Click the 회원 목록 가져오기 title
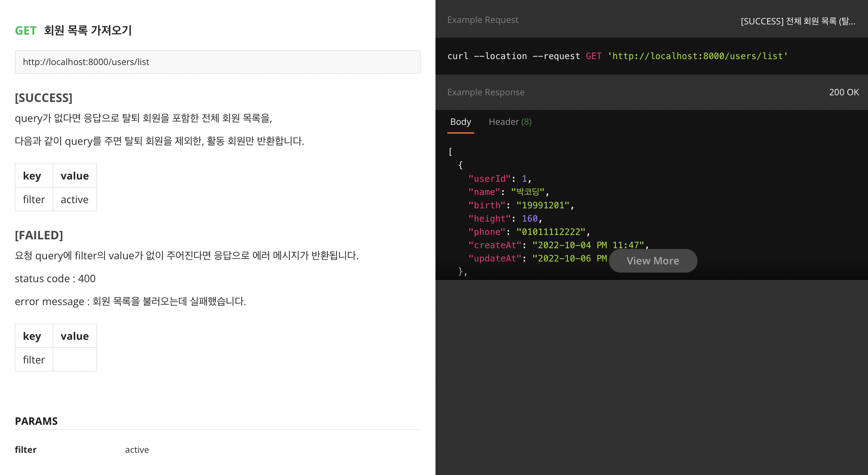 (x=88, y=31)
